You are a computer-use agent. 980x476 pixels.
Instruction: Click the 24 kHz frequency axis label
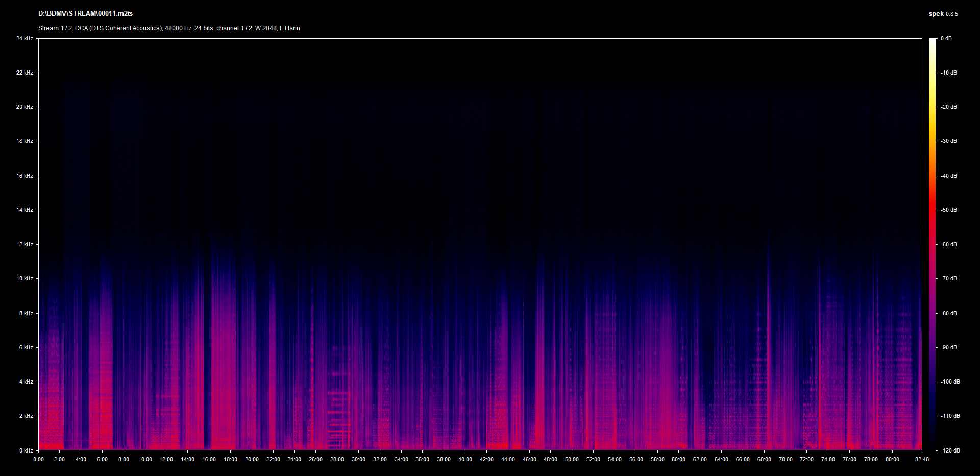click(x=24, y=38)
